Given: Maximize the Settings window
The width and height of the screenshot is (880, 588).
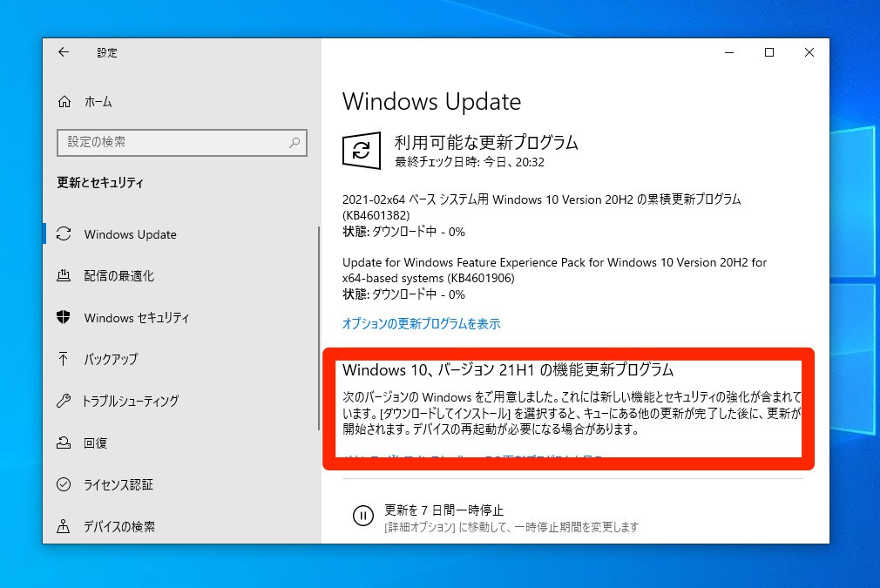Looking at the screenshot, I should pyautogui.click(x=769, y=52).
